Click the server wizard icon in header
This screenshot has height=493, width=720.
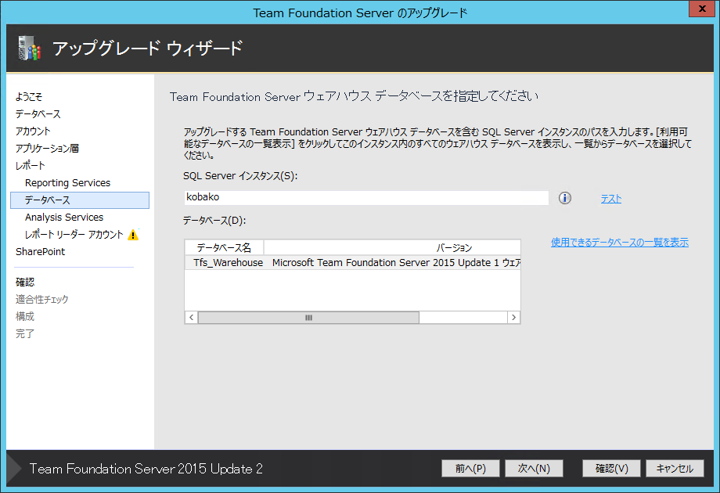[29, 48]
